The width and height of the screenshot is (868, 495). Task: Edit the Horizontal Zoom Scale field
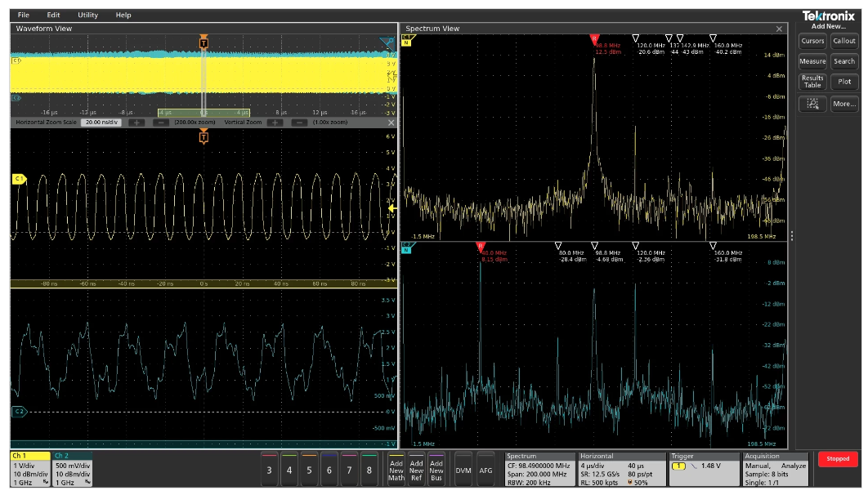coord(101,123)
